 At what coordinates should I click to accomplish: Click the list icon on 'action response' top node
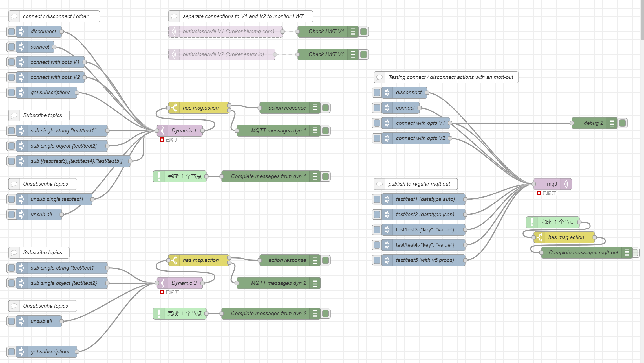click(x=315, y=108)
